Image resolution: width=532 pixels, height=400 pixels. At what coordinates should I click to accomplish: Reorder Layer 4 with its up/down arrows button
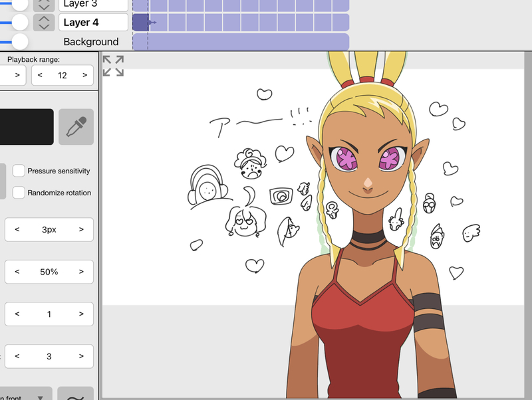pos(44,23)
